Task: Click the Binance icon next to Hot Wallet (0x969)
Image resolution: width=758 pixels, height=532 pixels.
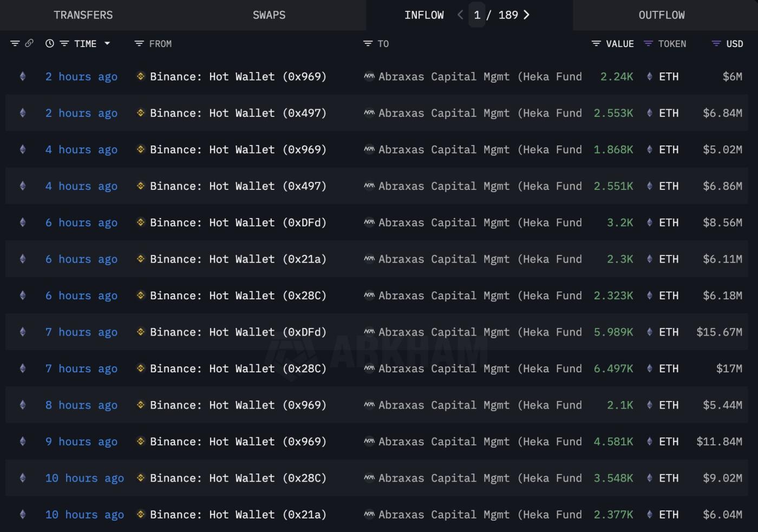Action: [140, 76]
